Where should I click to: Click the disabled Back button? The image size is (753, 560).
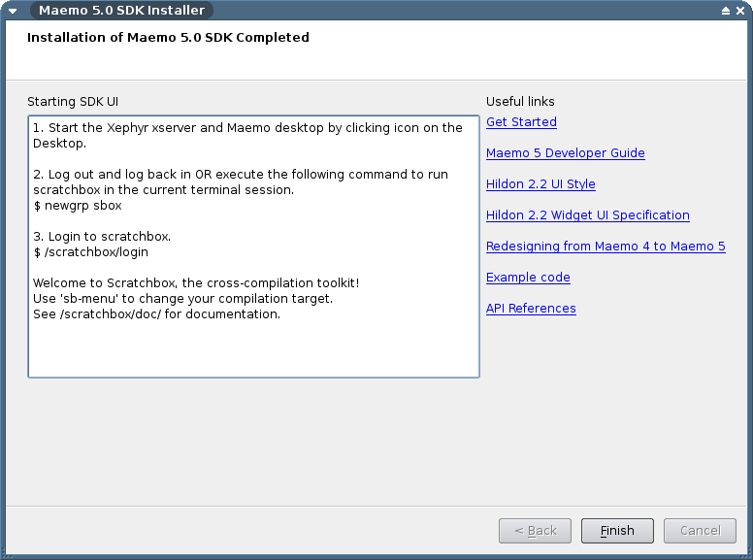coord(535,531)
